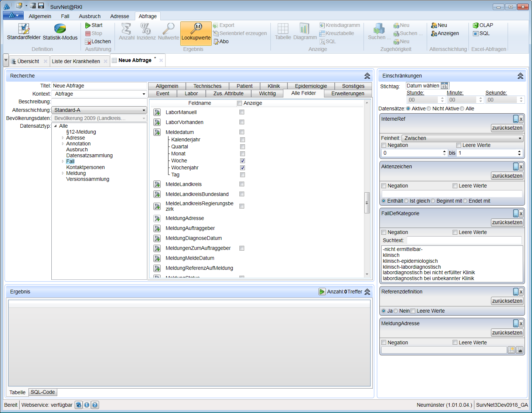Screen dimensions: 532x413
Task: Open the OLAP Excel query icon
Action: point(476,25)
